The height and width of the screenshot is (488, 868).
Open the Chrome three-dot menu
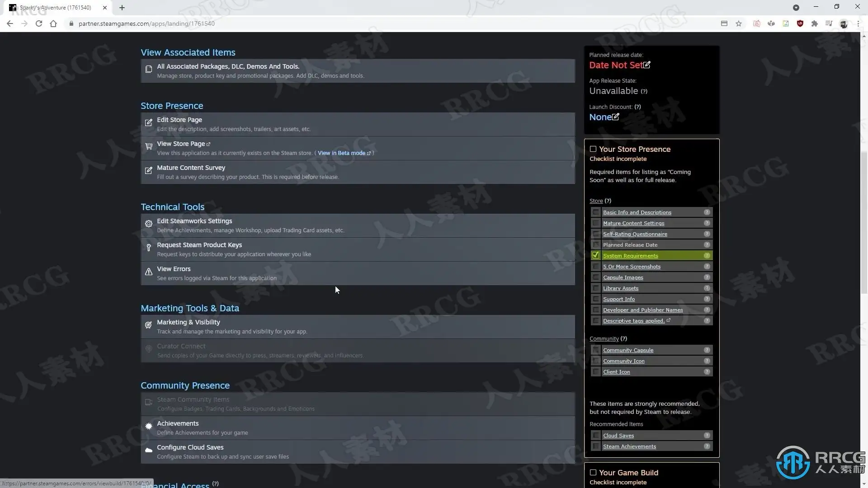(858, 23)
